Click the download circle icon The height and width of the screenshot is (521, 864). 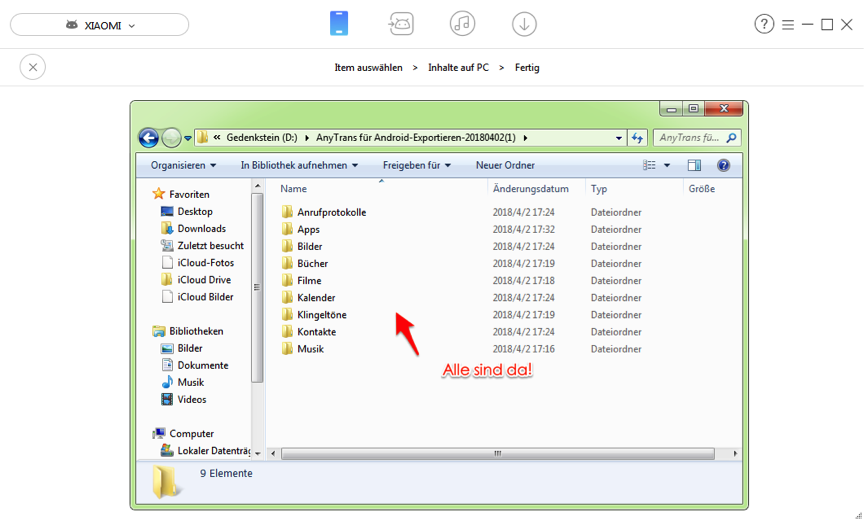click(x=524, y=24)
